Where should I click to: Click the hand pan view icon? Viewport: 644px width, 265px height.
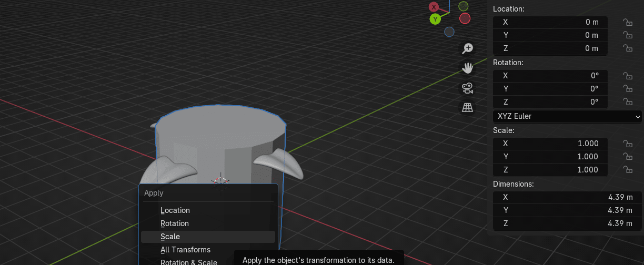tap(467, 68)
